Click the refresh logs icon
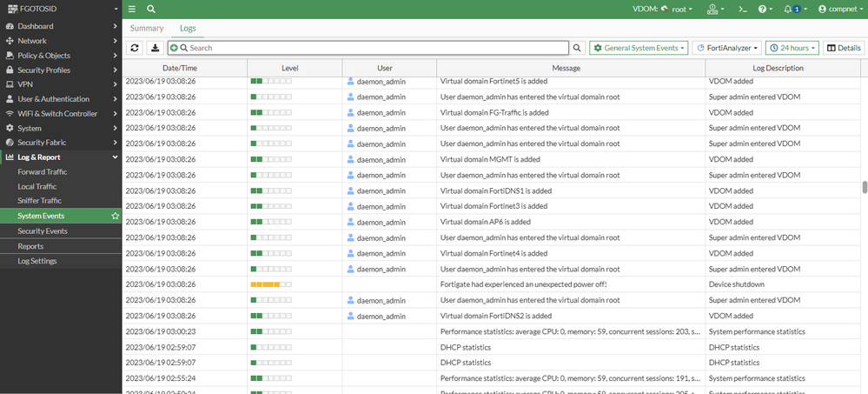Viewport: 868px width, 394px height. click(x=135, y=48)
